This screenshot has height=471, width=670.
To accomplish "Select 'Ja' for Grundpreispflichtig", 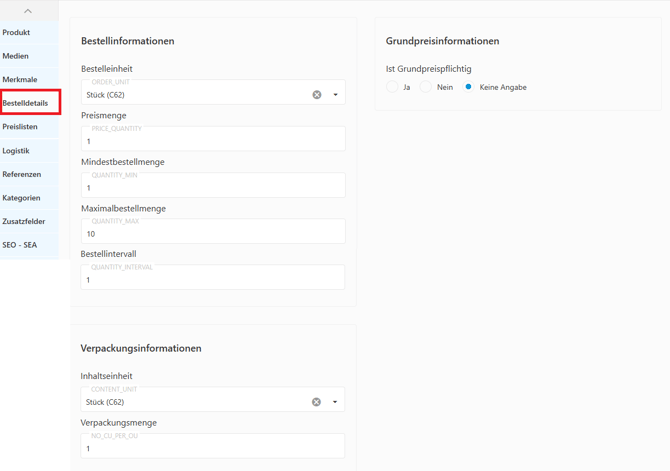I will tap(392, 87).
